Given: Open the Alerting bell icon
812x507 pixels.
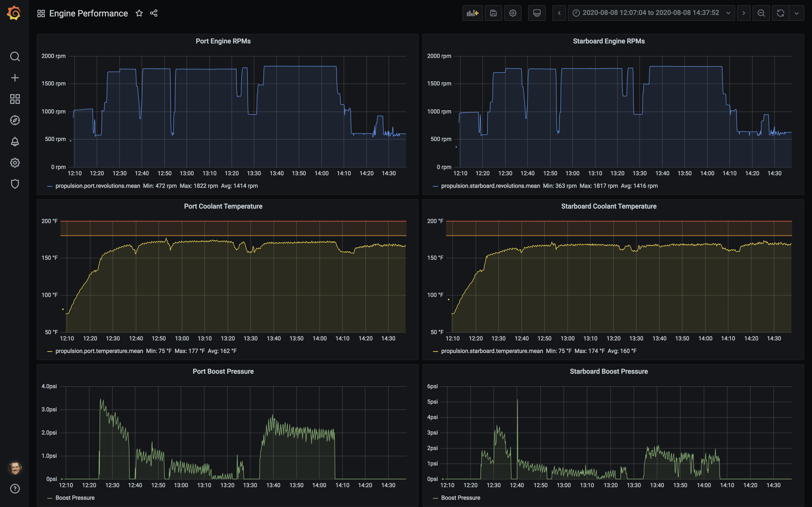Looking at the screenshot, I should 15,141.
